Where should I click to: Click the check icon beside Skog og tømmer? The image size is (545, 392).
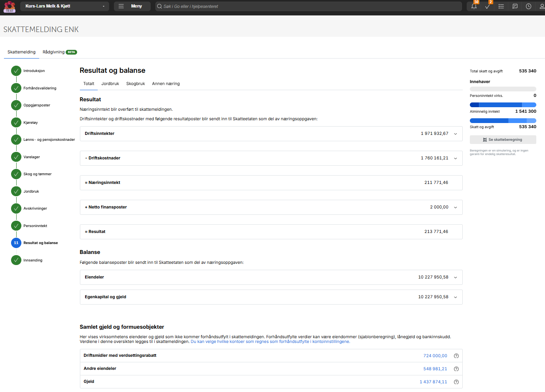pos(16,174)
